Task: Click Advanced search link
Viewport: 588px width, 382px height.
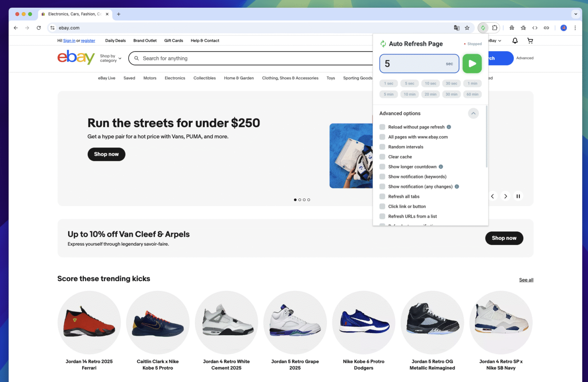Action: [x=525, y=58]
